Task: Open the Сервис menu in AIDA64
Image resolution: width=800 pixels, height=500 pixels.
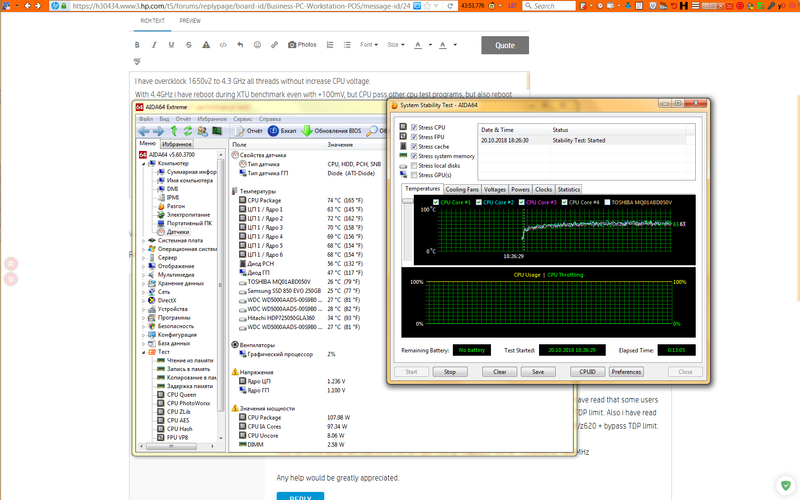Action: (x=242, y=119)
